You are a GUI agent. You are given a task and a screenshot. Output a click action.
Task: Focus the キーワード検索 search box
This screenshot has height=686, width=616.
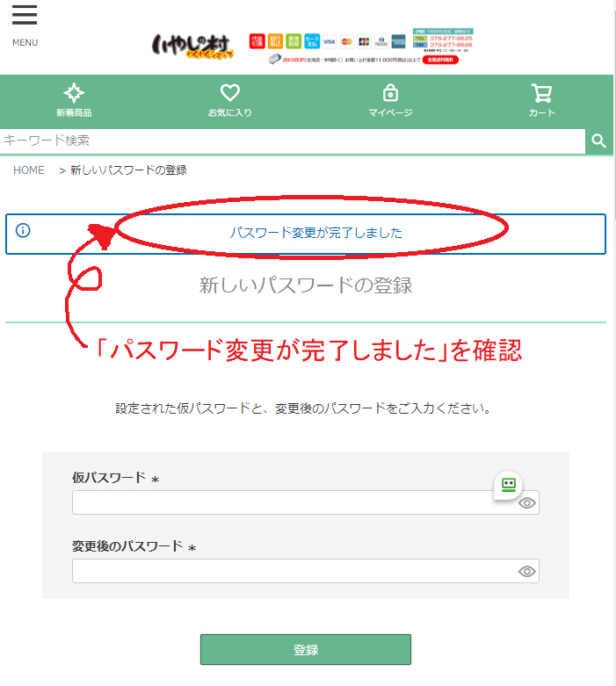[x=290, y=141]
